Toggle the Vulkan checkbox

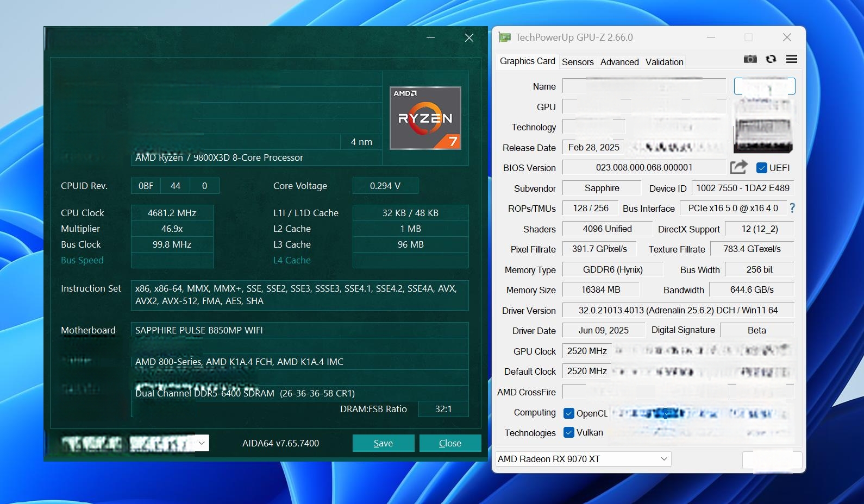tap(569, 432)
